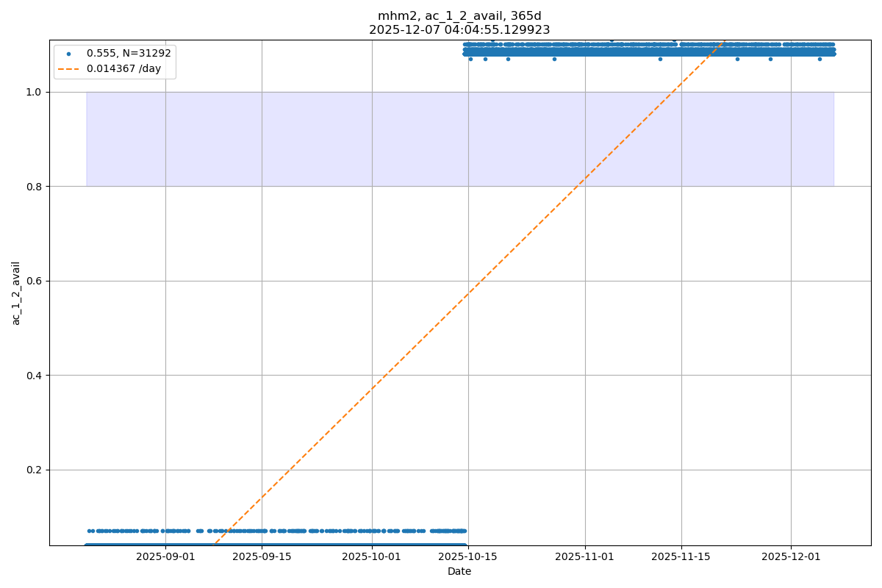This screenshot has width=882, height=588.
Task: Select the y-axis tick label 0.2
Action: (x=35, y=470)
